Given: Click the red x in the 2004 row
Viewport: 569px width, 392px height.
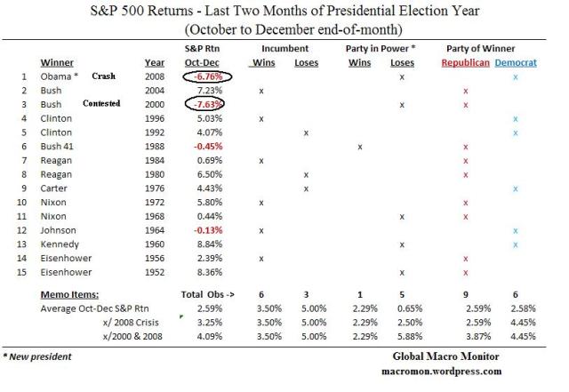Looking at the screenshot, I should coord(465,91).
